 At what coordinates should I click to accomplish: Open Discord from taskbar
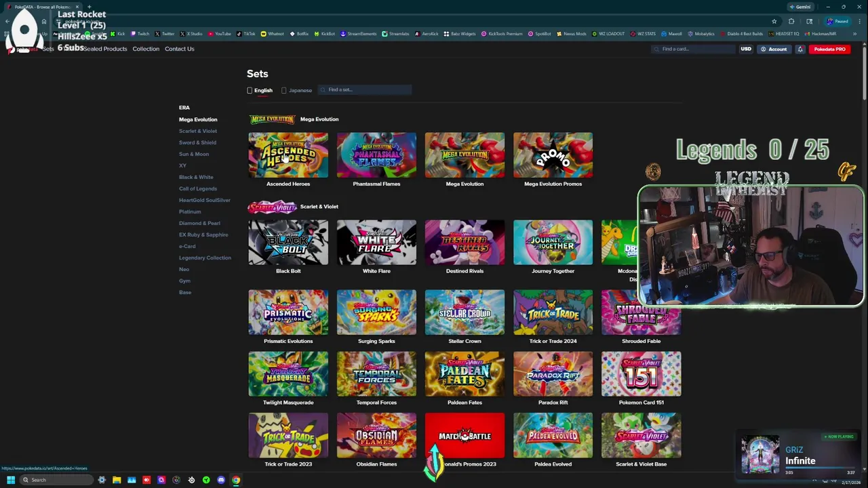[221, 480]
